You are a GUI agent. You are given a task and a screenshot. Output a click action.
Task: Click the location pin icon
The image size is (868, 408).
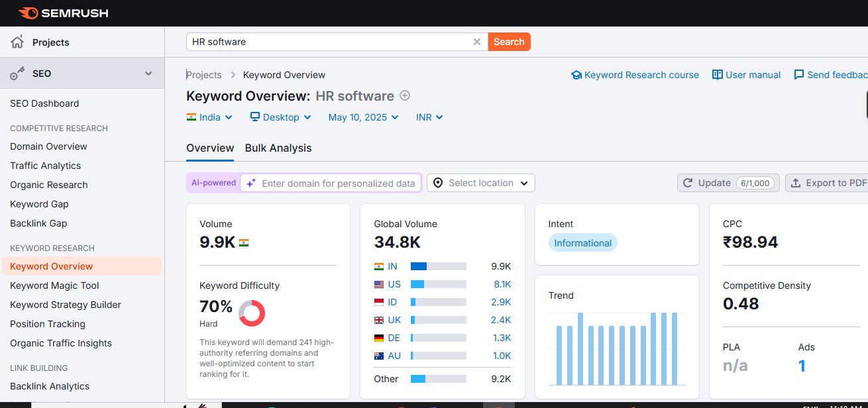click(x=439, y=183)
